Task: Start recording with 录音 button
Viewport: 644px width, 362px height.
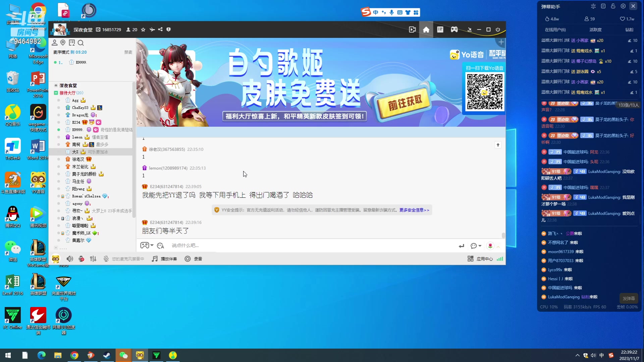Action: coord(194,259)
